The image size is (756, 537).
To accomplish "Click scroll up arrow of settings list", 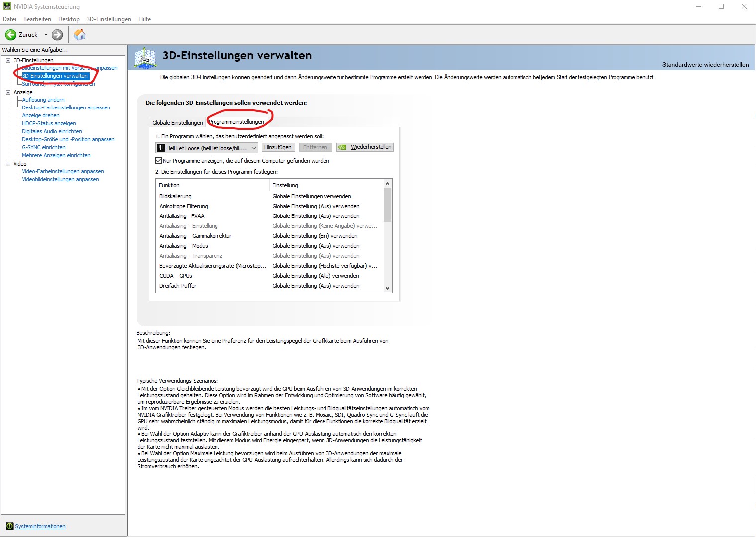I will point(388,184).
